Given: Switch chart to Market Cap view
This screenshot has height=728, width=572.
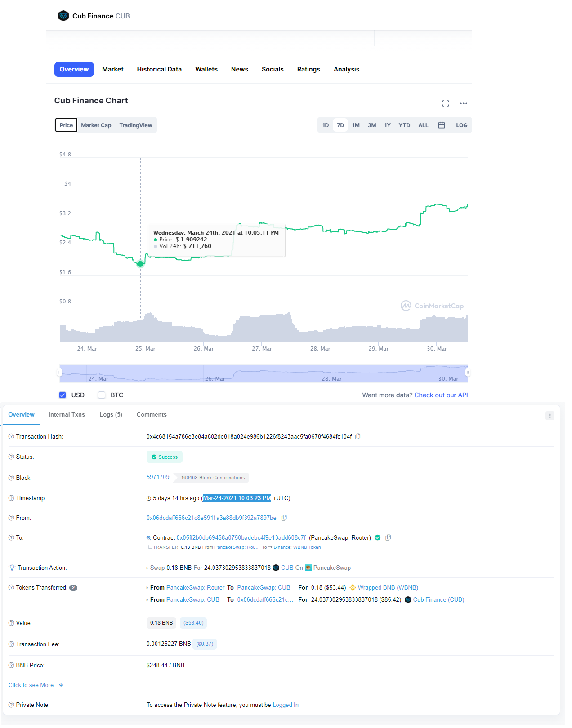Looking at the screenshot, I should [x=96, y=125].
